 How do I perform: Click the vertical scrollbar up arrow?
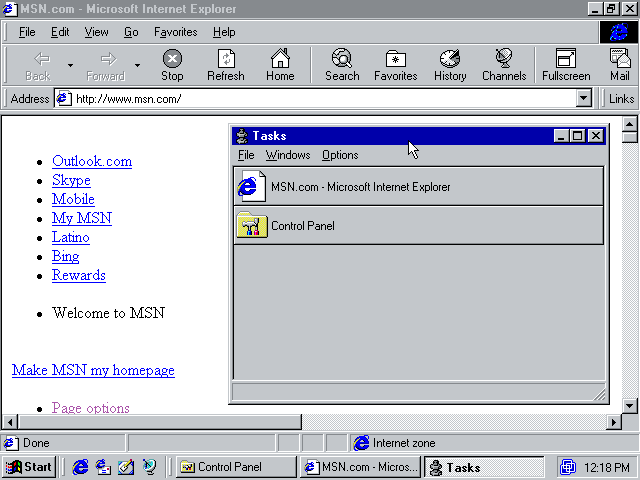pyautogui.click(x=629, y=124)
